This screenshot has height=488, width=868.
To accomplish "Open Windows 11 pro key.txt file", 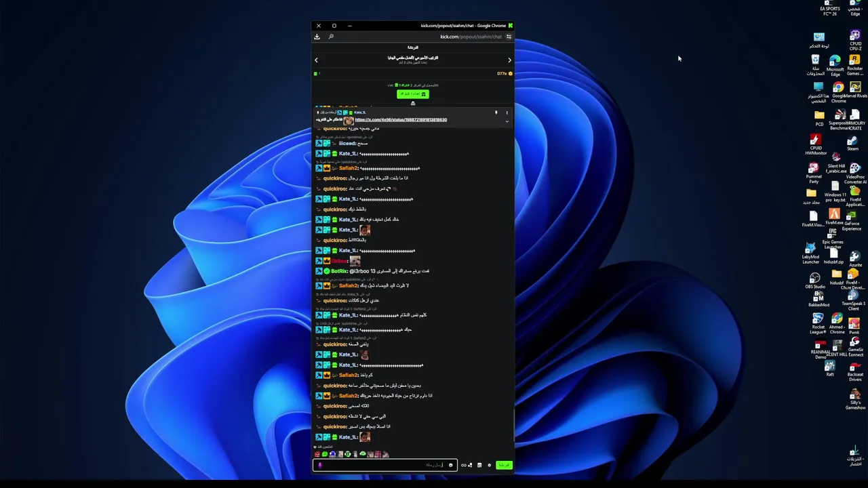I will pos(835,191).
